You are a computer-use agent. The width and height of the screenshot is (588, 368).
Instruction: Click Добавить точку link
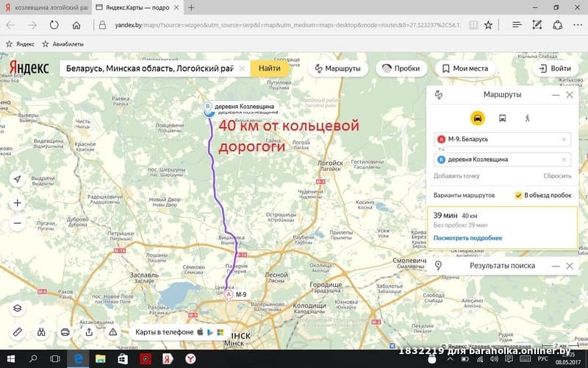tap(456, 176)
